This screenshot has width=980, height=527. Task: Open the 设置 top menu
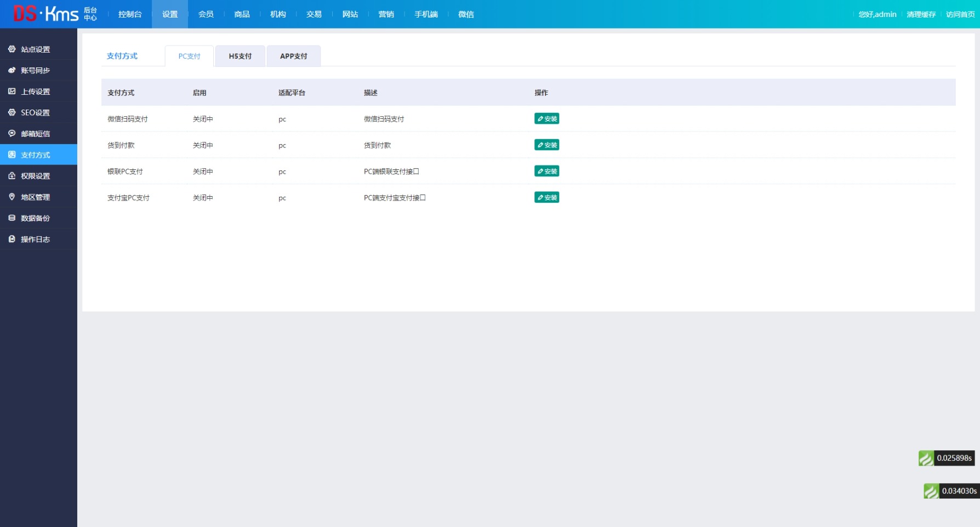tap(170, 14)
